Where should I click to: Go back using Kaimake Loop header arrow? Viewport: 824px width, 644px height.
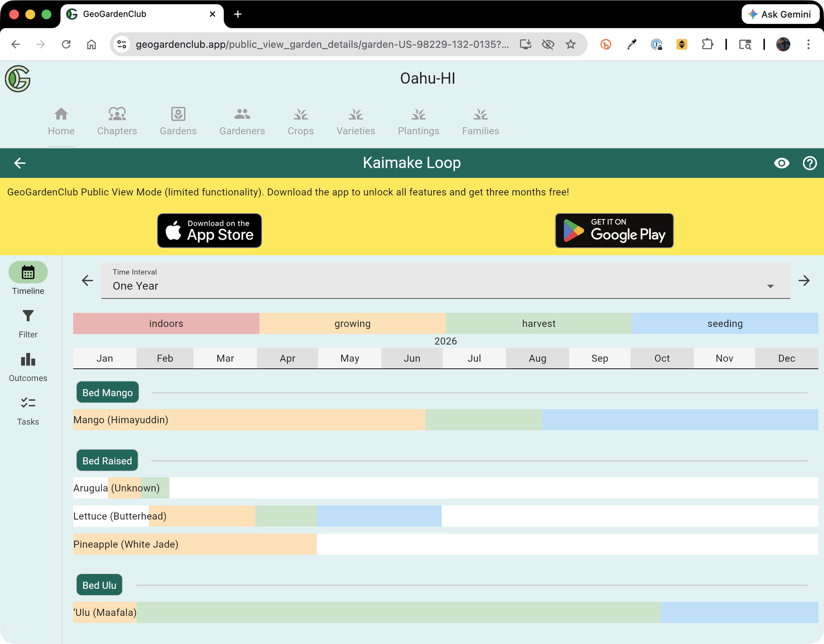(x=20, y=163)
